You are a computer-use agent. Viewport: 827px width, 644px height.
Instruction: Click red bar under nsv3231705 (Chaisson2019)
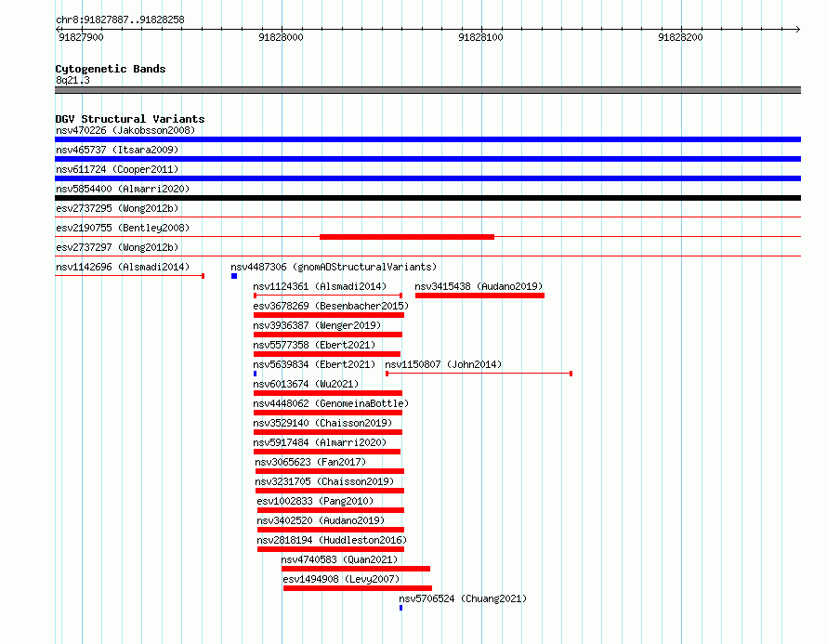(x=330, y=491)
